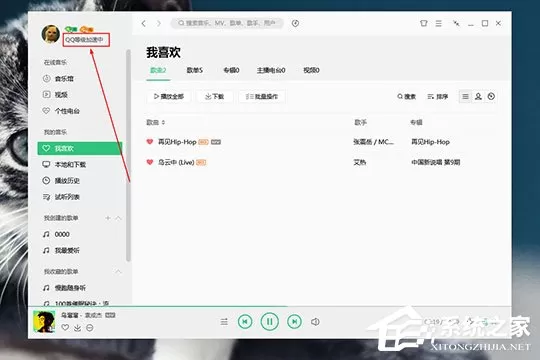Image resolution: width=540 pixels, height=360 pixels.
Task: Click the listen-to-identify icon beside search box
Action: point(295,23)
